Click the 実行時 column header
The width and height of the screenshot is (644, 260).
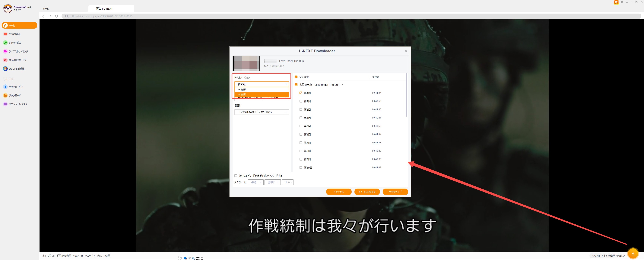376,77
